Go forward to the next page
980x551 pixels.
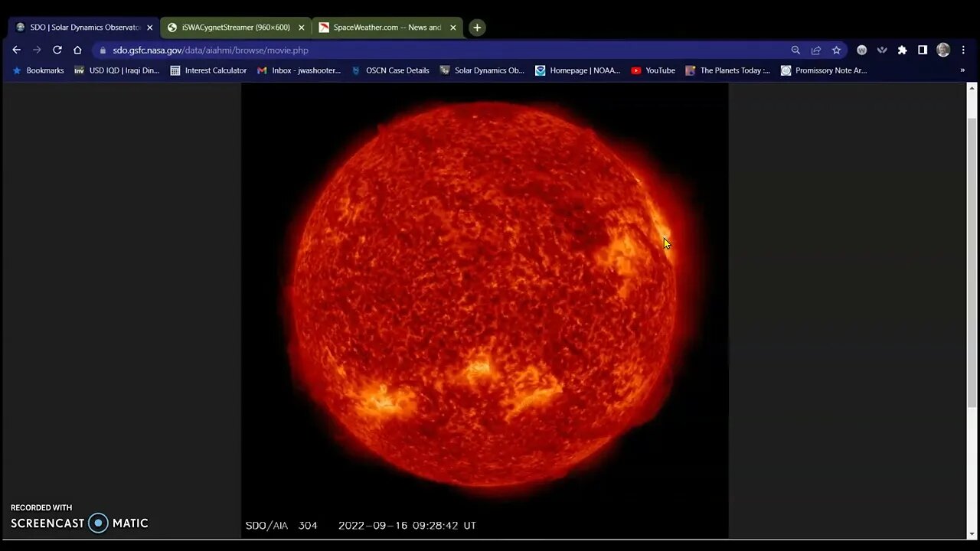[x=37, y=50]
